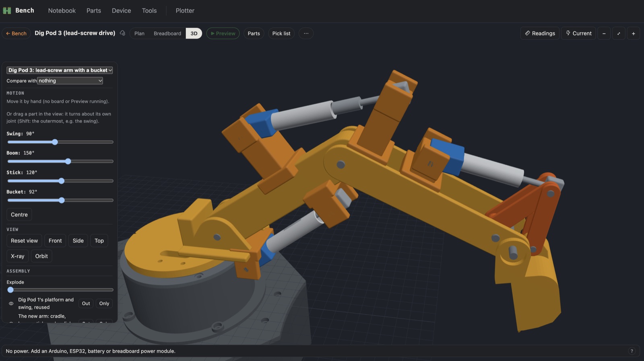Open the three-dots more options menu
The width and height of the screenshot is (644, 361).
point(306,33)
